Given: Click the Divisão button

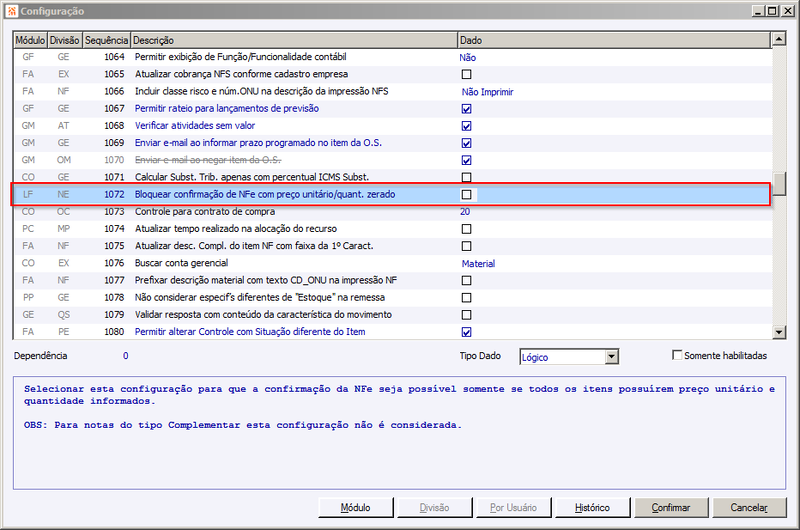Looking at the screenshot, I should point(434,508).
